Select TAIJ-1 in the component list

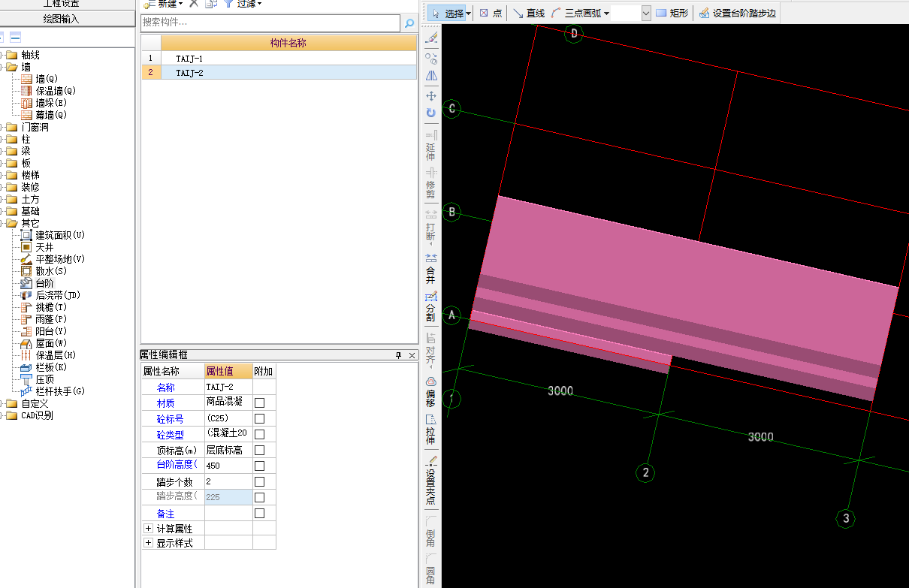[189, 58]
